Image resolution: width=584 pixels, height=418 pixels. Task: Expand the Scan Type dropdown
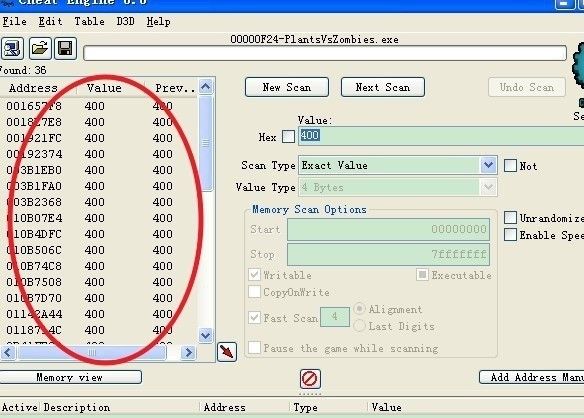click(488, 165)
